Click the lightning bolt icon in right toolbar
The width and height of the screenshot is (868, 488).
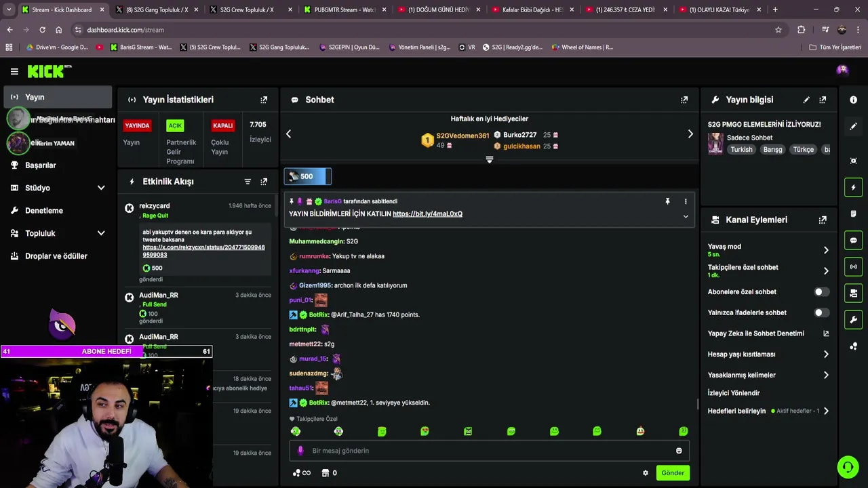coord(853,187)
